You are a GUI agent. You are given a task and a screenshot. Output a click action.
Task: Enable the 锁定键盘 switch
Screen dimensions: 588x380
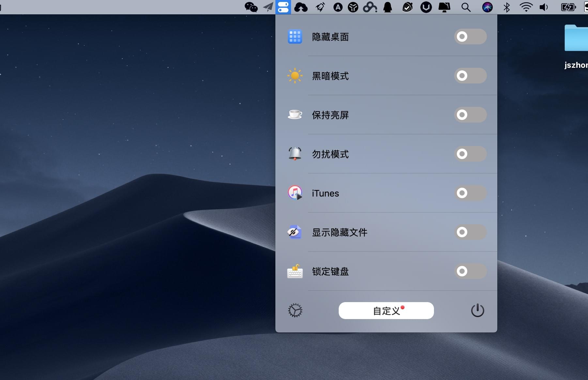point(470,271)
